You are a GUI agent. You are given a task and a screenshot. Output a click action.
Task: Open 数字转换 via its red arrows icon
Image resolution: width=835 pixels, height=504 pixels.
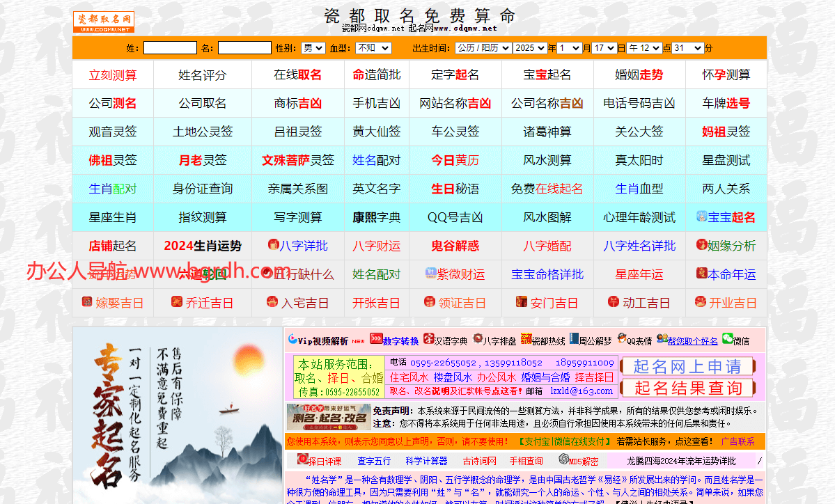coord(376,339)
